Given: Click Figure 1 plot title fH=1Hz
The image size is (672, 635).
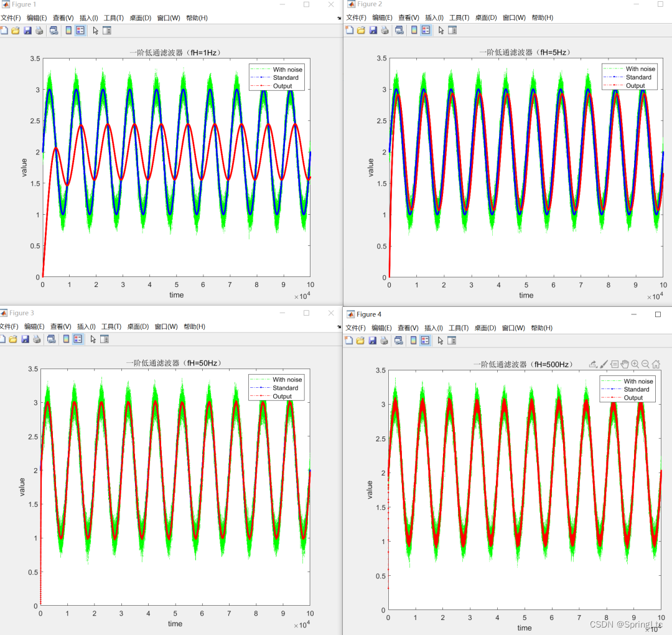Looking at the screenshot, I should click(x=175, y=53).
